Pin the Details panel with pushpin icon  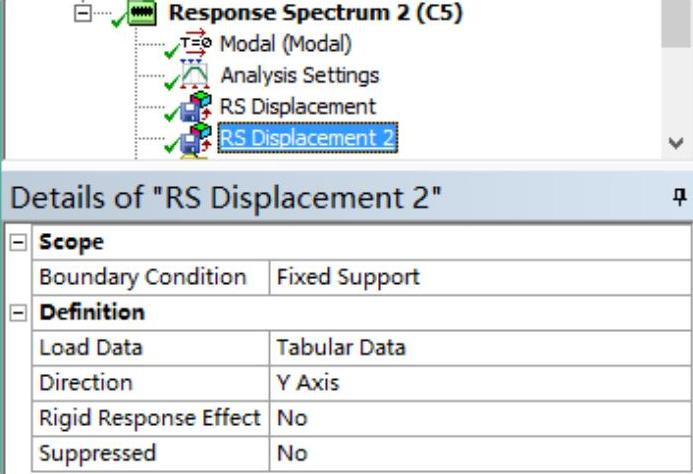[680, 194]
